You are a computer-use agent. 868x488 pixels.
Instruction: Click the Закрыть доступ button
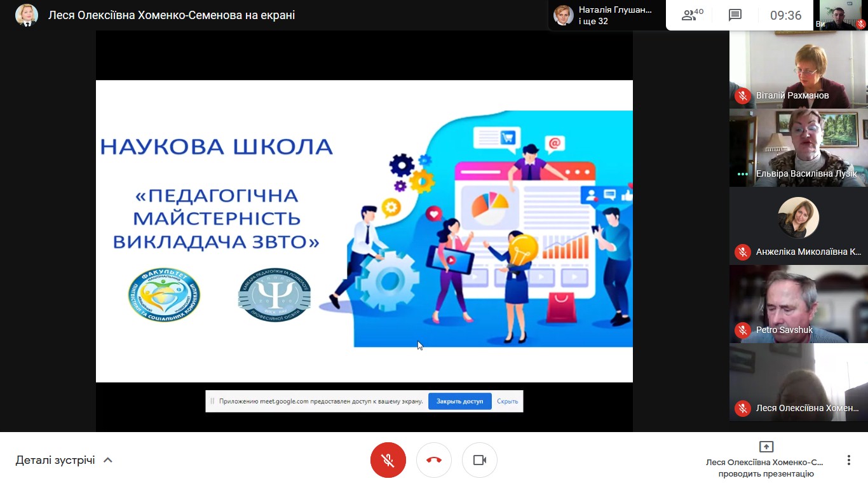click(459, 401)
